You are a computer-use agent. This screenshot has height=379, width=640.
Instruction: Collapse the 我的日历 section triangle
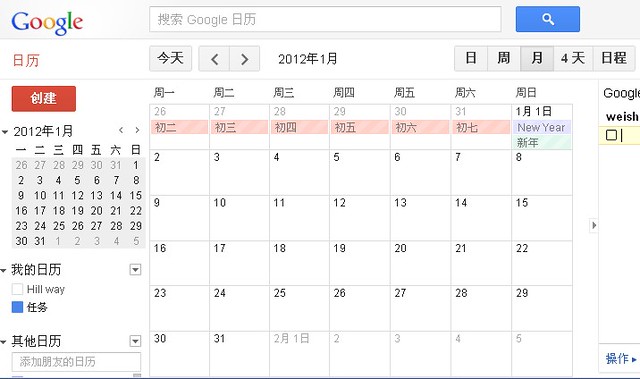(4, 270)
